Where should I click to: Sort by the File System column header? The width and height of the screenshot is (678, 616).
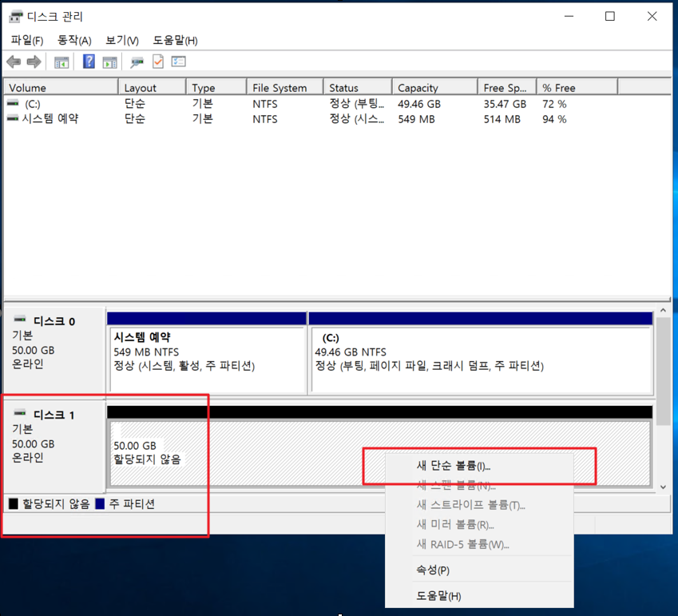click(x=285, y=88)
